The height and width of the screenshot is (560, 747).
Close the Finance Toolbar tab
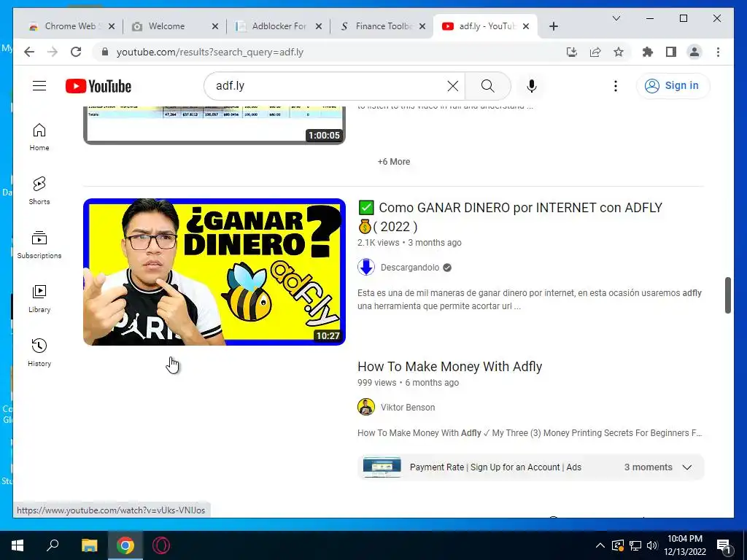[422, 26]
